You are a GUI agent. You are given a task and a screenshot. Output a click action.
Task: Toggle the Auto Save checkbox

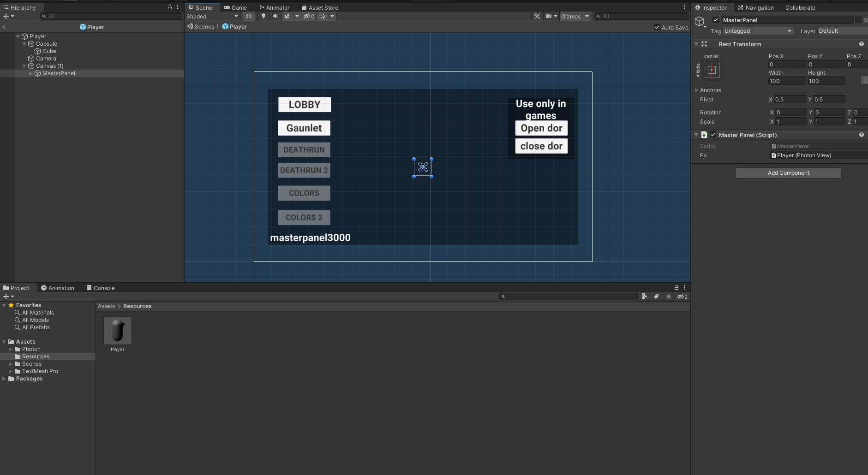tap(657, 27)
